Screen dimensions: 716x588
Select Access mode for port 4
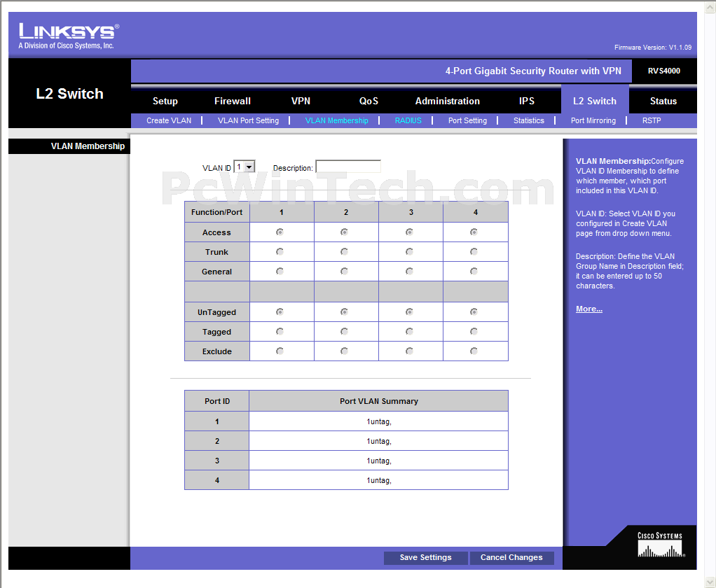474,232
